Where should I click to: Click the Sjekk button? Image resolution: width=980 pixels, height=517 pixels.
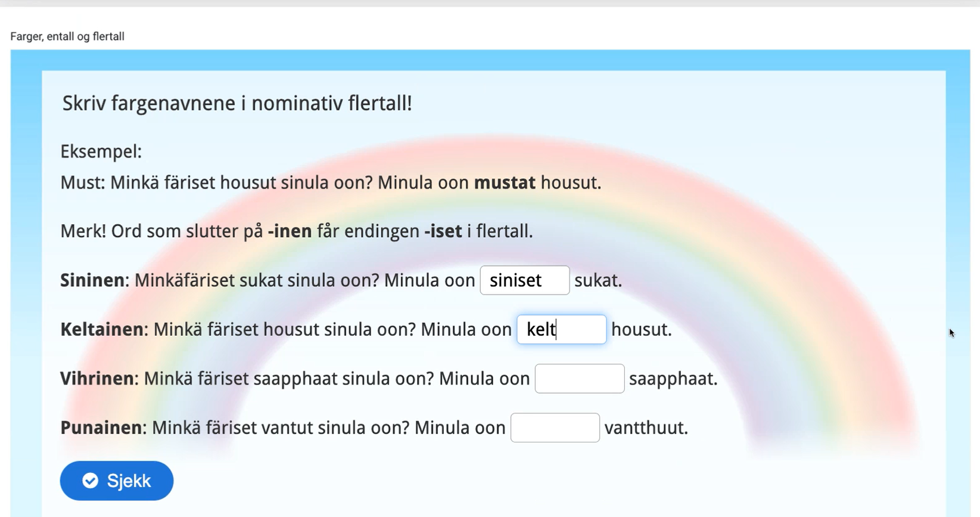(x=117, y=481)
